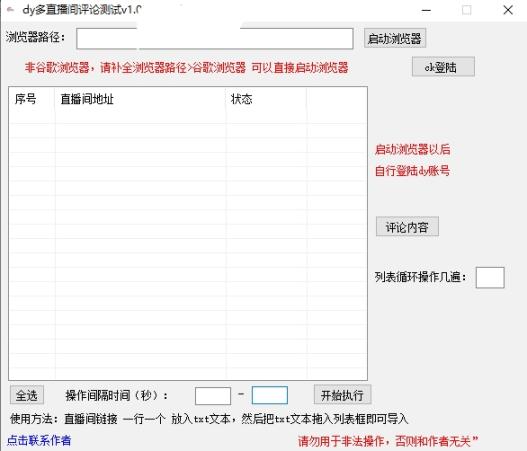Start execution with 开始执行 button
Screen dimensions: 527x451
pyautogui.click(x=342, y=395)
